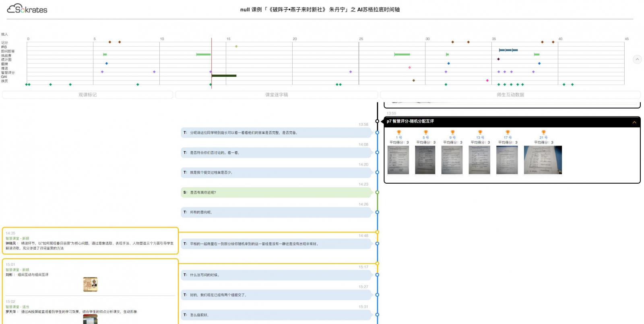Collapse the timeline chart with the round chevron button
The image size is (644, 324).
tap(637, 59)
